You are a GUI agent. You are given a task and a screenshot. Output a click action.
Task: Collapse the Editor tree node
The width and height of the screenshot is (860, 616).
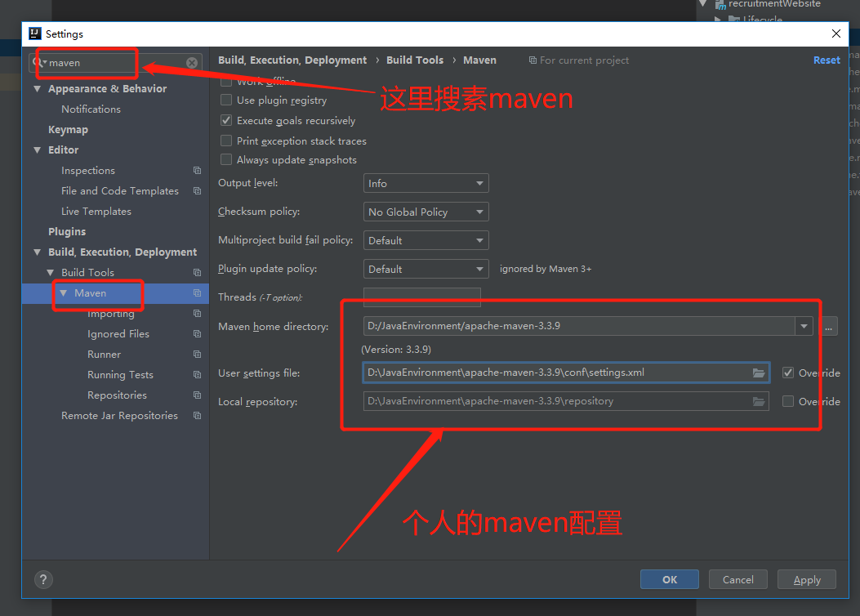[38, 150]
